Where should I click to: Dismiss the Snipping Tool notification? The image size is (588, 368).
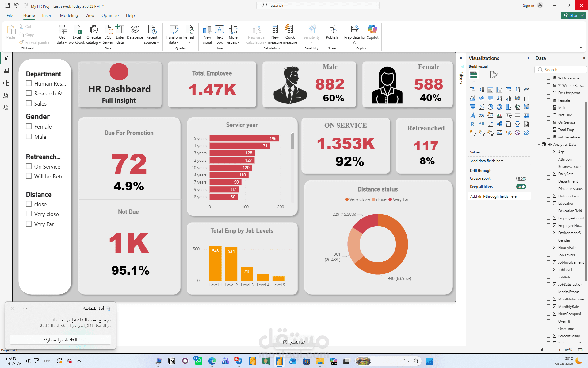click(13, 308)
